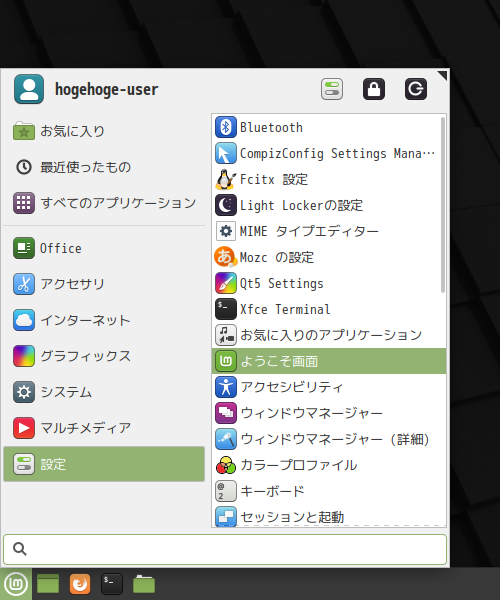Show すべてのアプリケーション category
Viewport: 500px width, 600px height.
click(x=104, y=203)
